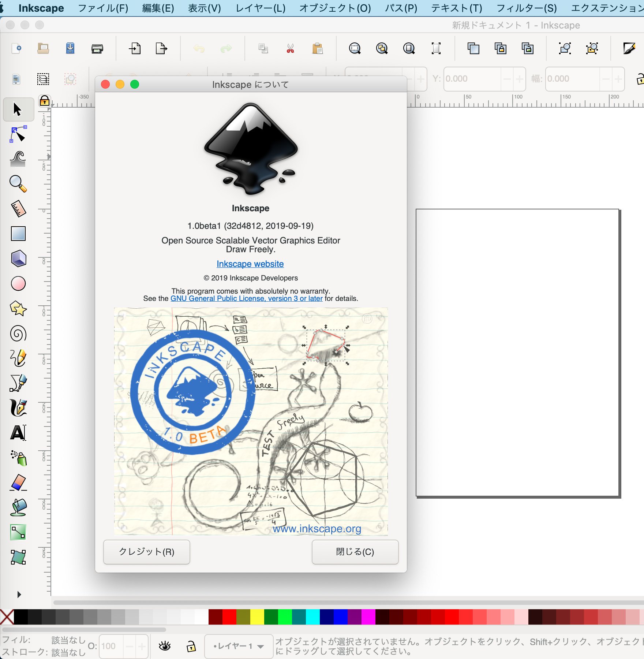Select the Connector tool
Screen dimensions: 644x659
point(18,532)
